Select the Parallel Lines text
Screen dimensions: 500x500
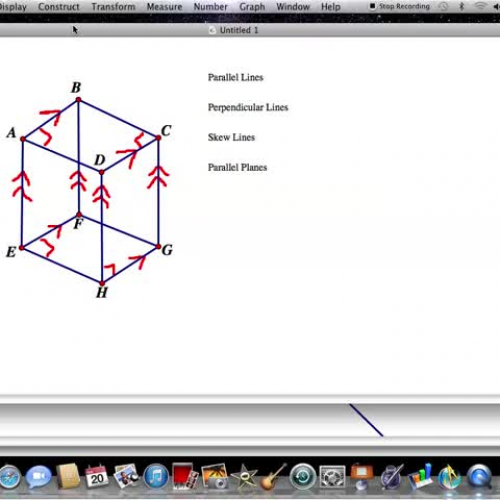[236, 77]
